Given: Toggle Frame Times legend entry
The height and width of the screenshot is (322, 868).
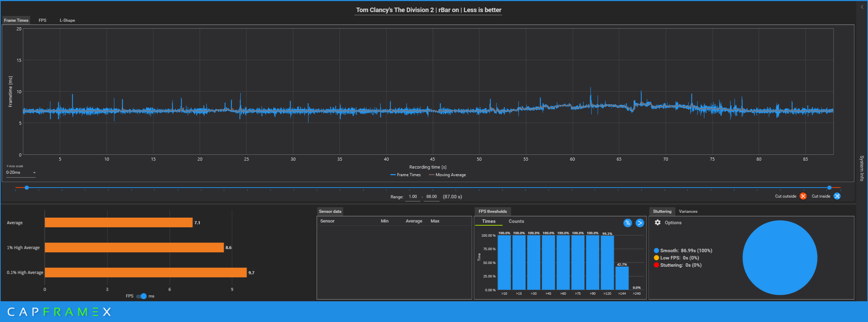Looking at the screenshot, I should (x=405, y=175).
